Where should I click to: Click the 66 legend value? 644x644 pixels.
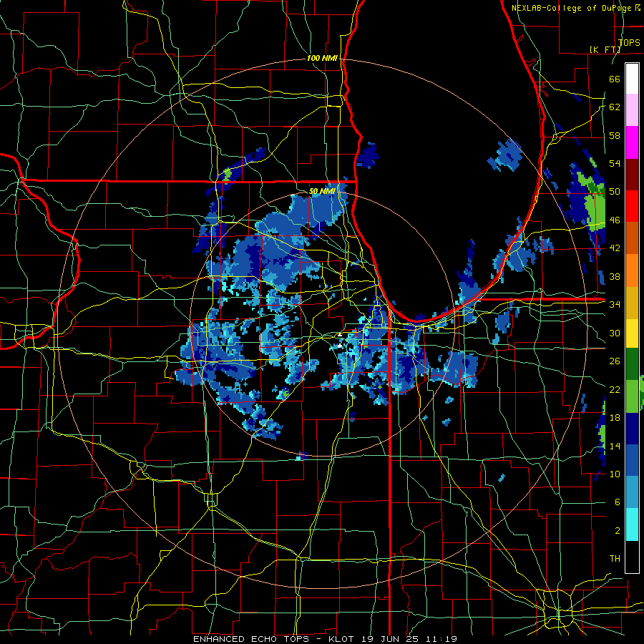pyautogui.click(x=615, y=79)
